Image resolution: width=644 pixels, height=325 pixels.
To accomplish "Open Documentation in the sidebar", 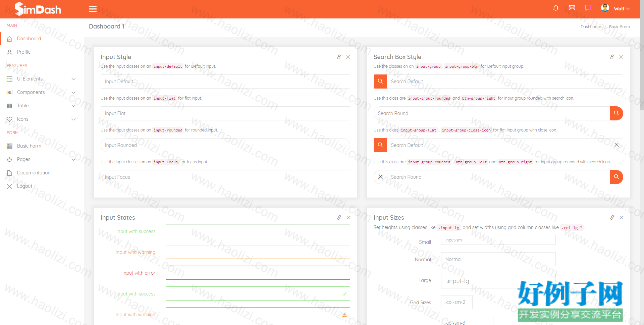I will [x=34, y=173].
